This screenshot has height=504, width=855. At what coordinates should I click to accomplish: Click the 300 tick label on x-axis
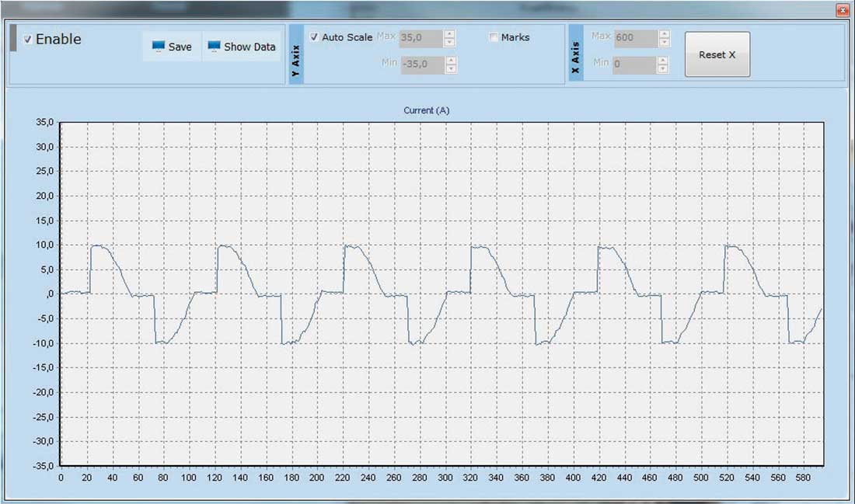coord(445,478)
